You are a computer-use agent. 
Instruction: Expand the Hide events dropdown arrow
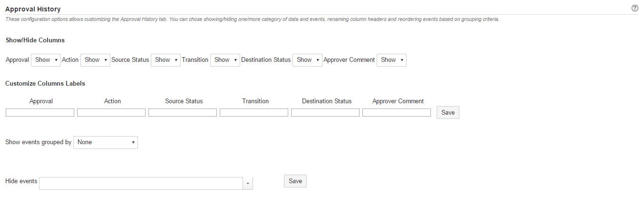click(248, 183)
